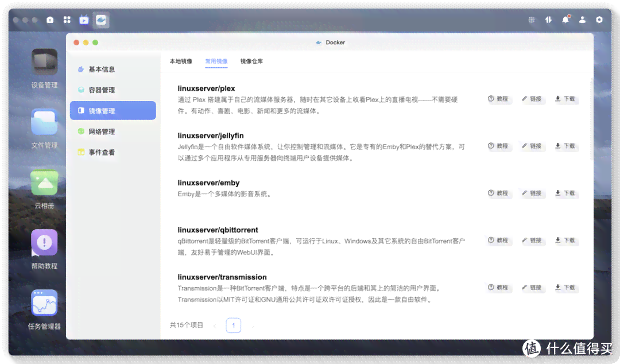Select 镜像管理 in Docker sidebar
This screenshot has height=364, width=620.
coord(113,110)
